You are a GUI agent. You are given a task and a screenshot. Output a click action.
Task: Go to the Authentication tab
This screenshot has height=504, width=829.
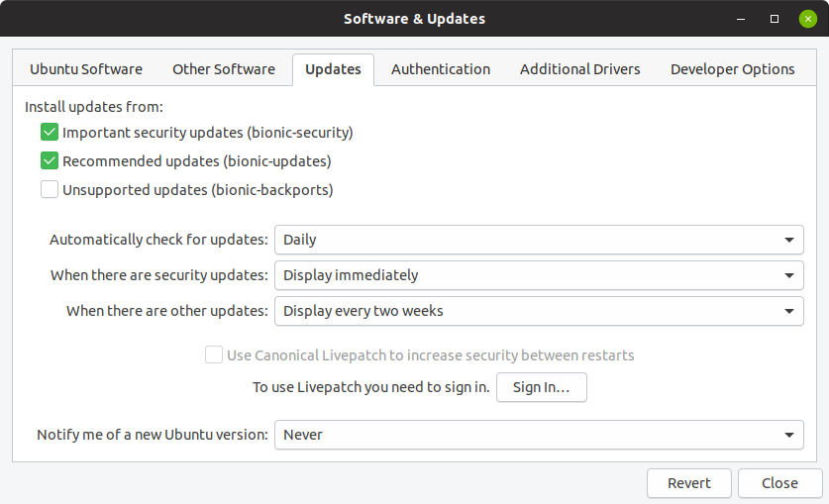(x=441, y=69)
